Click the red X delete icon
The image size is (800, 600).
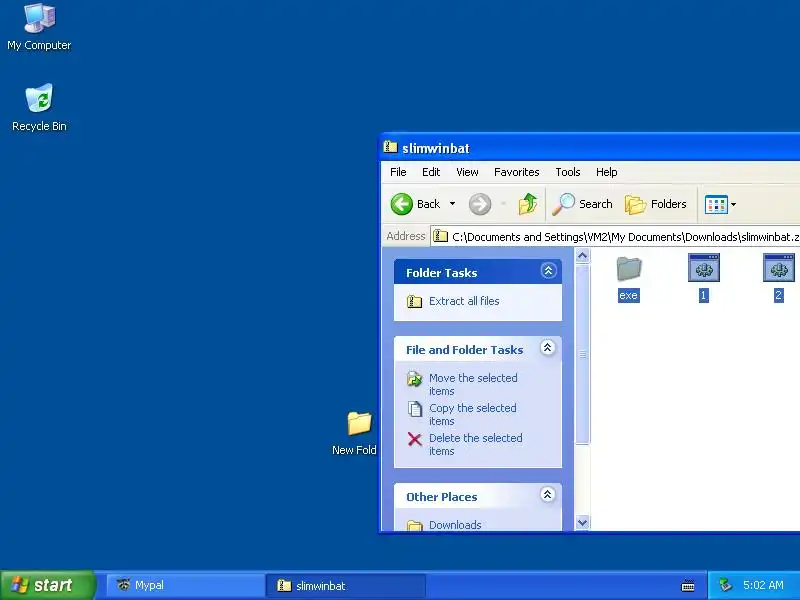point(415,439)
